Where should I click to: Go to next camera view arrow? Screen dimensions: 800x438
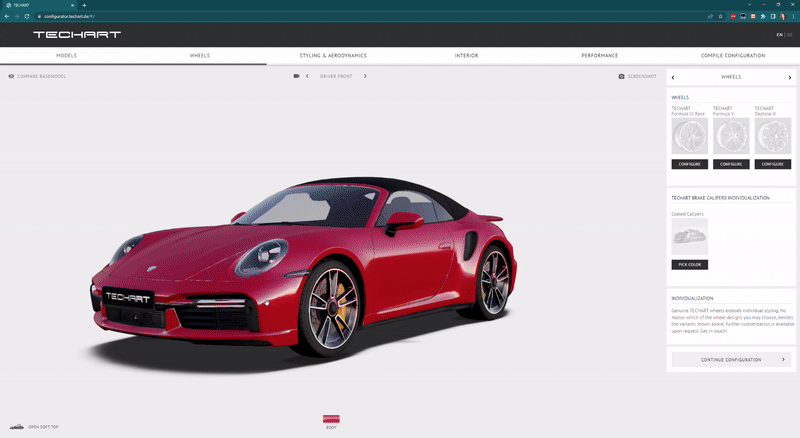tap(365, 76)
